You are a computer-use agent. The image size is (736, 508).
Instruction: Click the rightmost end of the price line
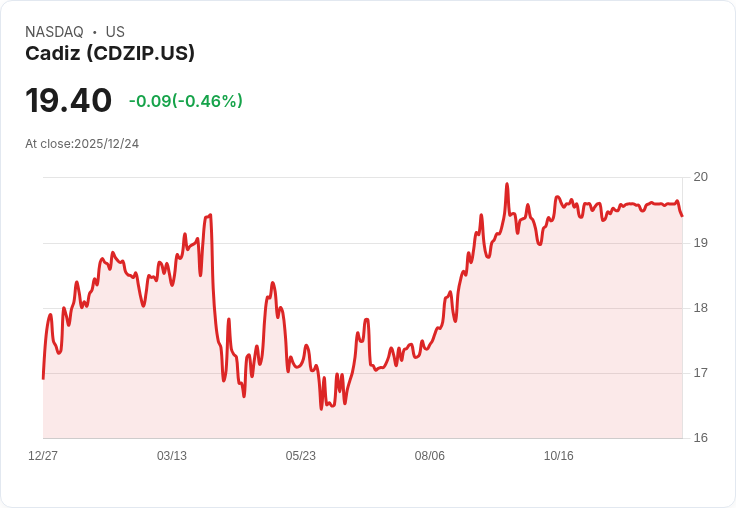pyautogui.click(x=682, y=216)
